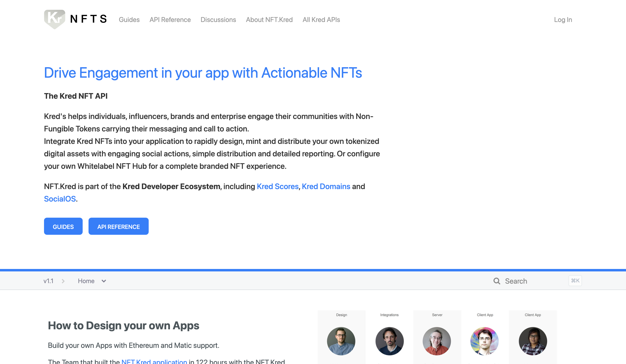Viewport: 626px width, 364px height.
Task: Select the Integrations team member avatar
Action: click(x=390, y=341)
